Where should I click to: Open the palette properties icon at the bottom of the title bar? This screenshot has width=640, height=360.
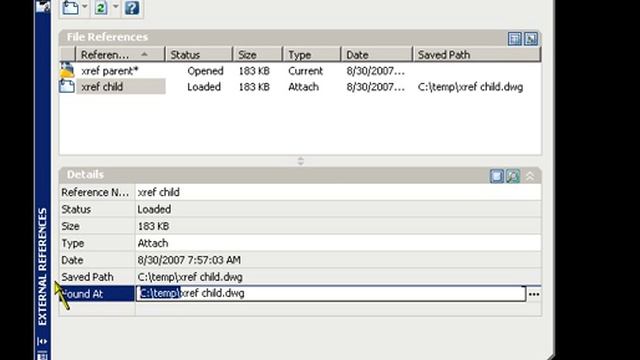pyautogui.click(x=42, y=356)
